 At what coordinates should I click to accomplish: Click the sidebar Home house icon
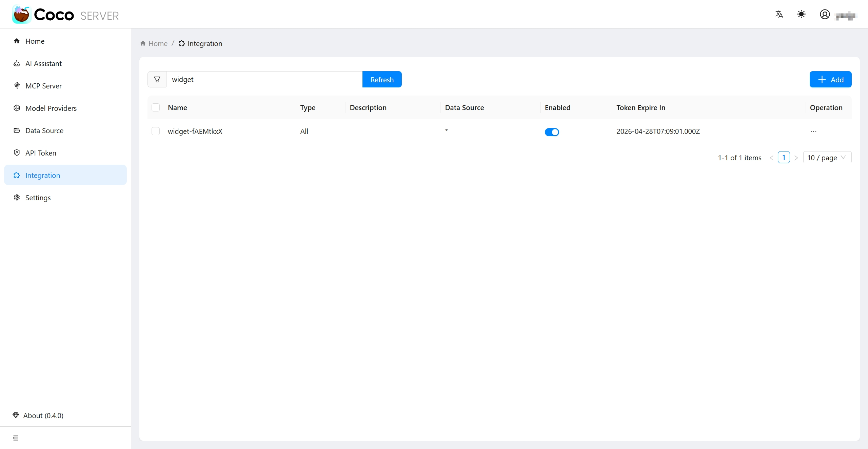17,41
